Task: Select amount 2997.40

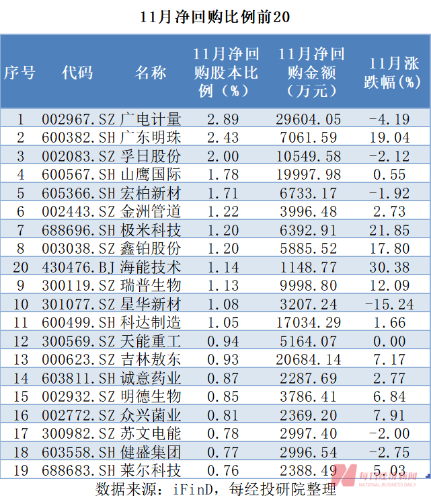Action: (x=308, y=433)
